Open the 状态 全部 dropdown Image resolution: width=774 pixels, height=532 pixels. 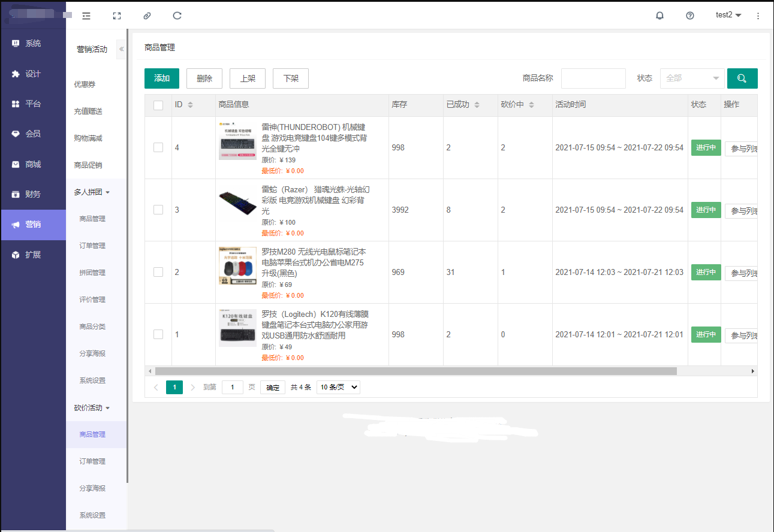point(692,78)
